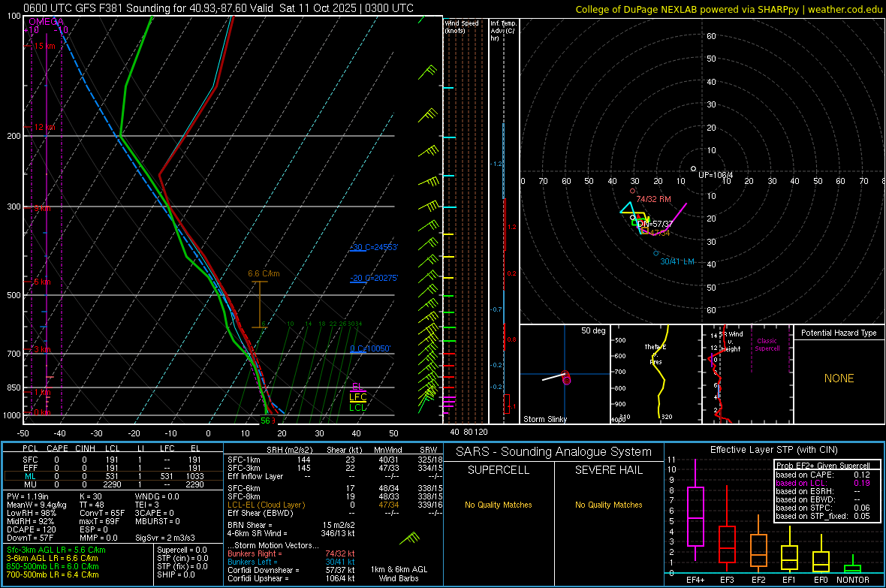Click the MeanW = 9.4g/kg value
The image size is (886, 588).
pyautogui.click(x=36, y=505)
